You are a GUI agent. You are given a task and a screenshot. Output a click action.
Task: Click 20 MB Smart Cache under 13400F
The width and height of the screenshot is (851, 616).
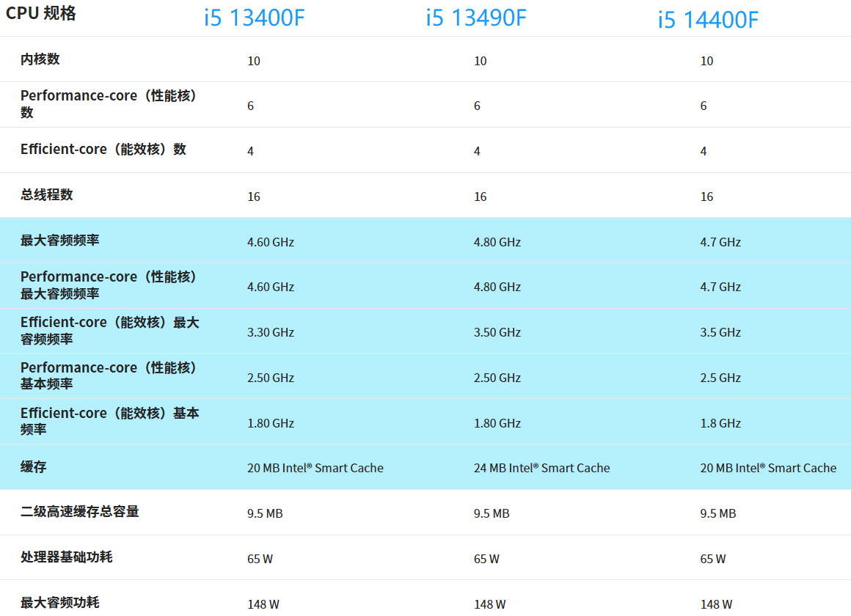315,468
